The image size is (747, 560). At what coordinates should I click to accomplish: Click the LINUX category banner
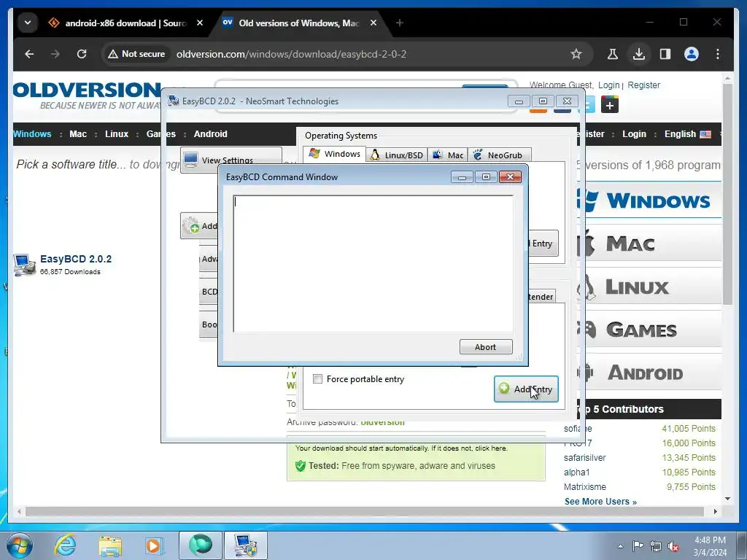click(x=649, y=287)
